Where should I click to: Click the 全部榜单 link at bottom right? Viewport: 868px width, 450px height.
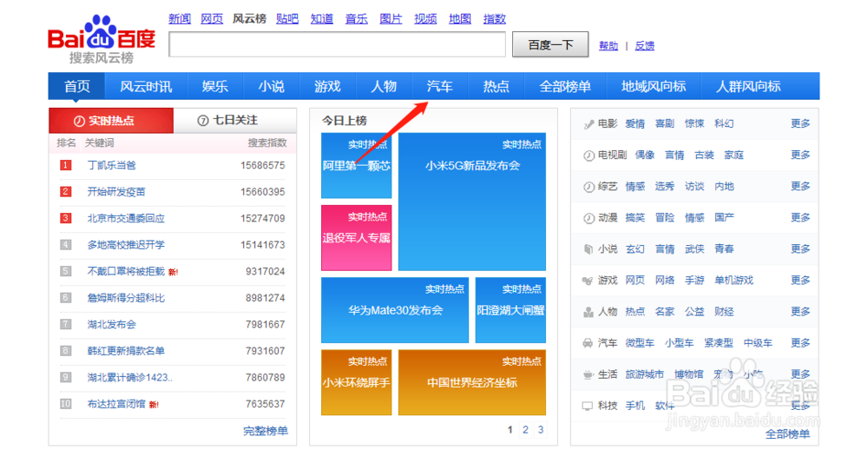[x=788, y=434]
